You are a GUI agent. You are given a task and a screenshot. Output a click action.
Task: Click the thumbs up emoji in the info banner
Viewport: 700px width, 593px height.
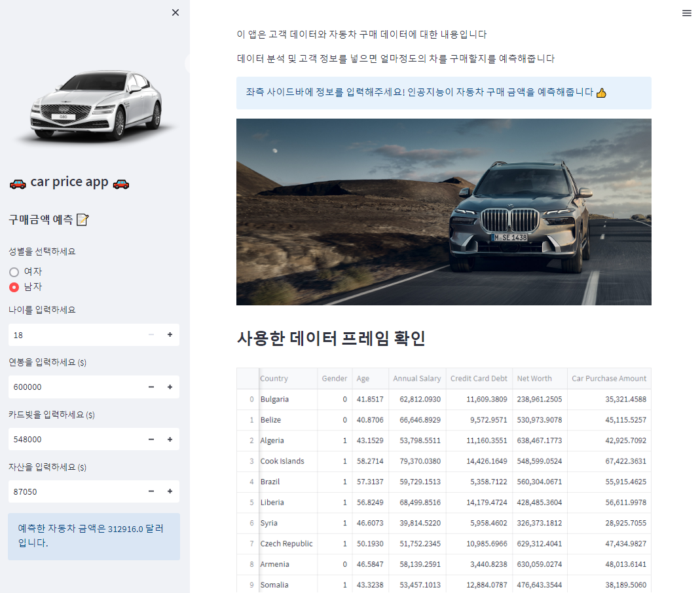(601, 93)
